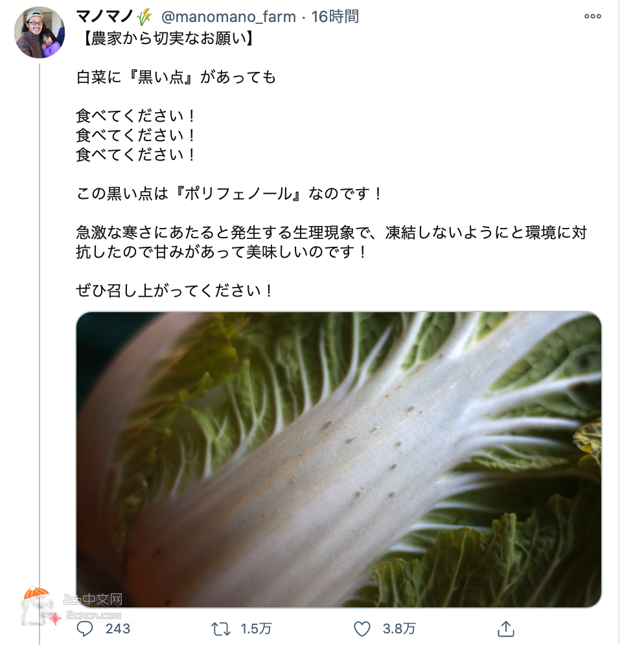The image size is (644, 645).
Task: Like the tweet with heart icon
Action: coord(362,629)
